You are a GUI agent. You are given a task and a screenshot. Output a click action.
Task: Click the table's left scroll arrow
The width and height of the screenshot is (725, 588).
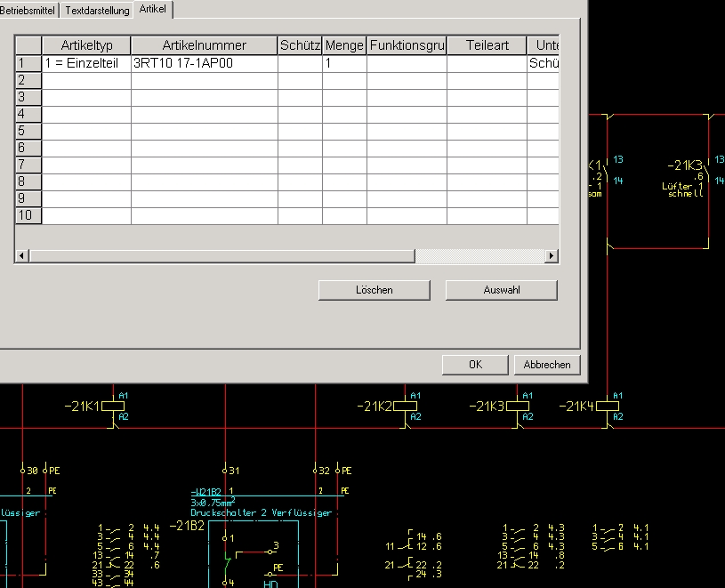[21, 255]
